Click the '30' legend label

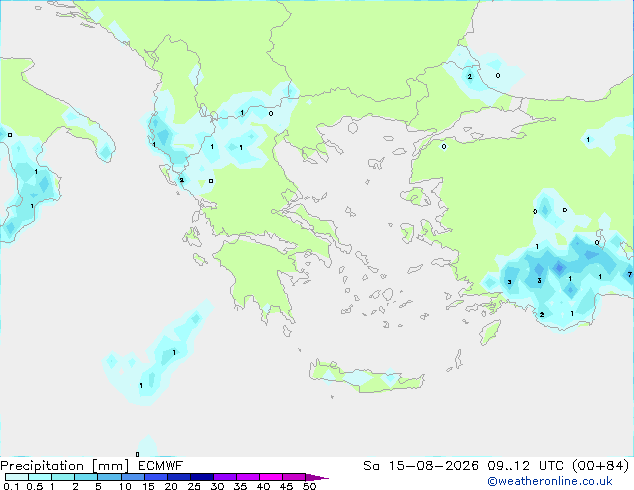217,486
